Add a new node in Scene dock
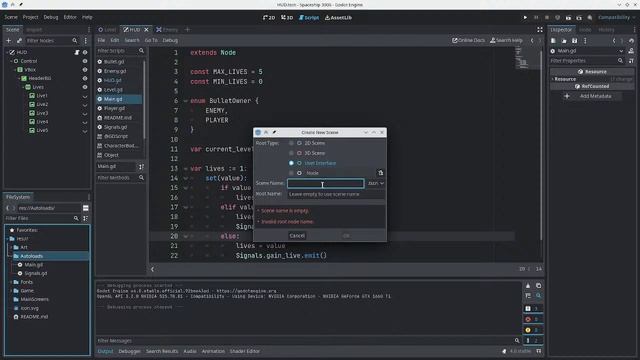Image resolution: width=640 pixels, height=360 pixels. pyautogui.click(x=9, y=40)
